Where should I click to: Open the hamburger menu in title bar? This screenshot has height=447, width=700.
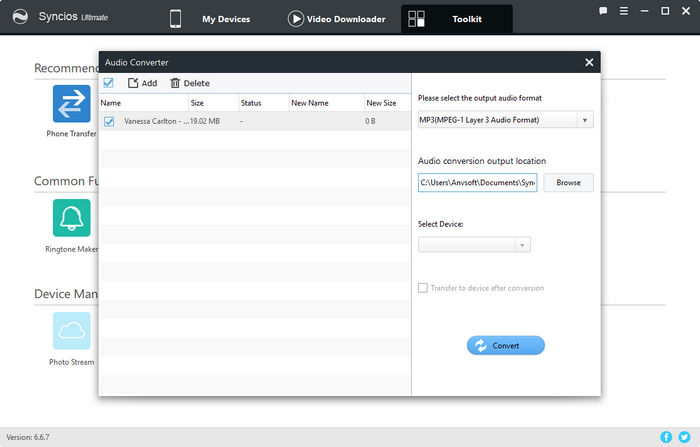(x=624, y=11)
